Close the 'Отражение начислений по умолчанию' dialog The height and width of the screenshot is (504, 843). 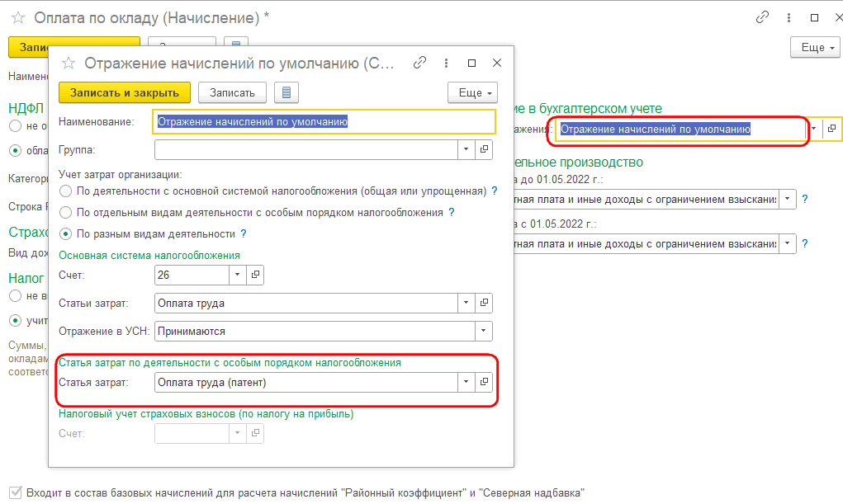[x=497, y=63]
